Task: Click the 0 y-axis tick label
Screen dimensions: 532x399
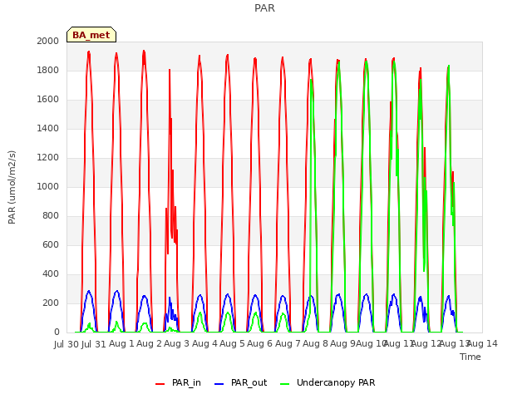Action: tap(57, 332)
